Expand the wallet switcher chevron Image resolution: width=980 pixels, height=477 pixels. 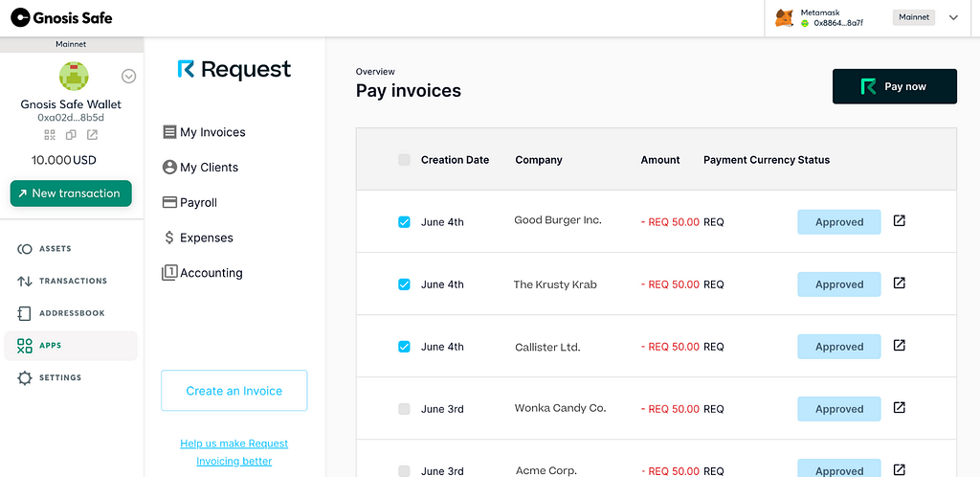(x=129, y=77)
